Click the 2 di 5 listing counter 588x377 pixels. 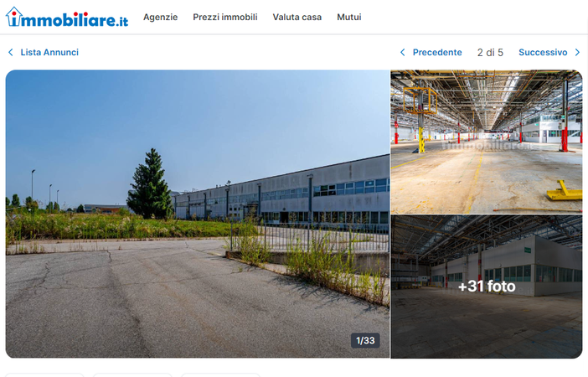click(490, 53)
